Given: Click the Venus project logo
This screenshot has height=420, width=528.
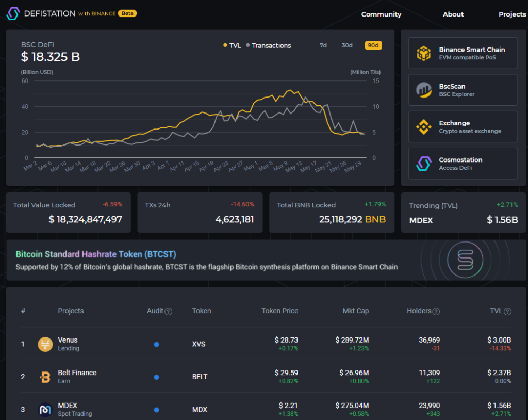Looking at the screenshot, I should (45, 344).
